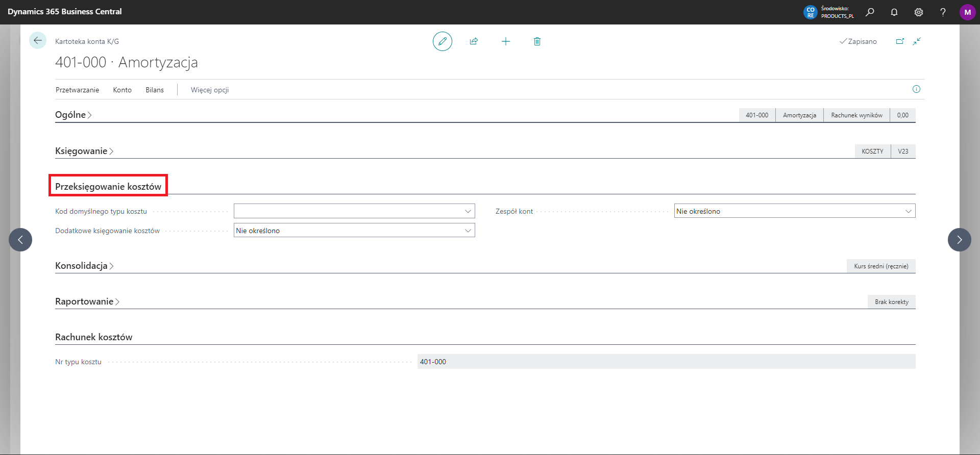Click the collapse page arrows icon
Viewport: 980px width, 455px height.
(x=917, y=41)
